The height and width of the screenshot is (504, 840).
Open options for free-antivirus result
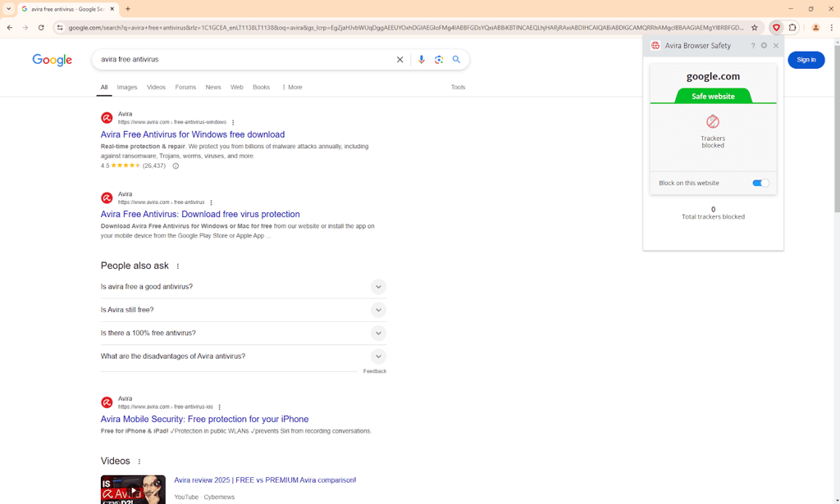point(211,202)
